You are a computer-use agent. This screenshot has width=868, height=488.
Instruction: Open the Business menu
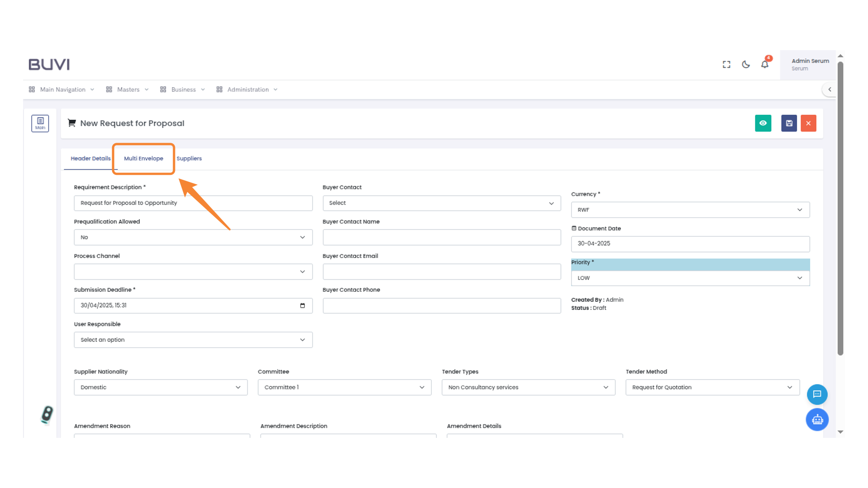point(183,90)
